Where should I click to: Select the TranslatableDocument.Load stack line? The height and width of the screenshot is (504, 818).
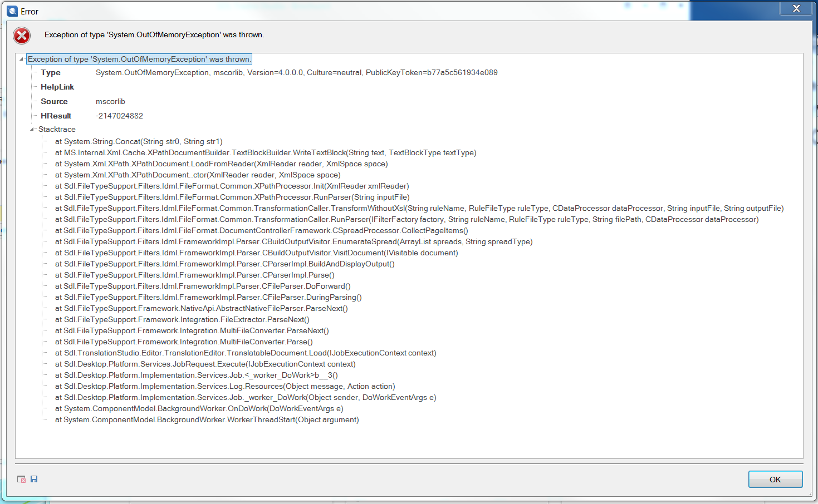(246, 353)
